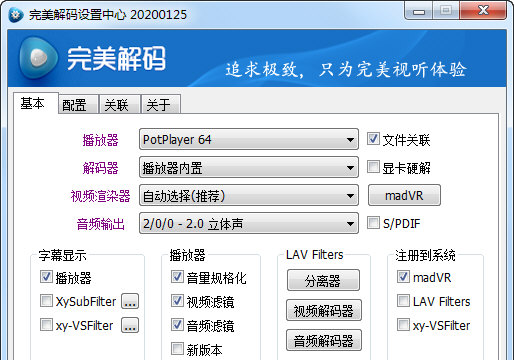
Task: Close the 完美解码设置中心 window
Action: coord(483,11)
